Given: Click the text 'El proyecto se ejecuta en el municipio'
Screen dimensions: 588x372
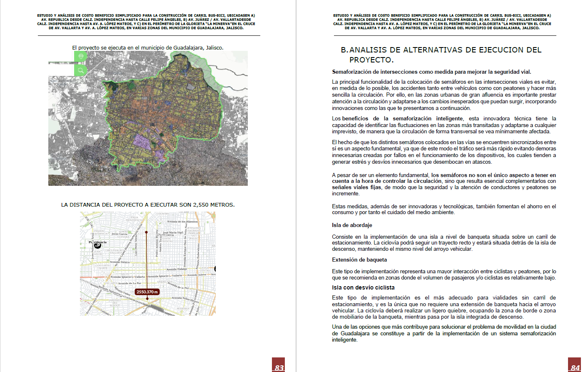Looking at the screenshot, I should 148,48.
